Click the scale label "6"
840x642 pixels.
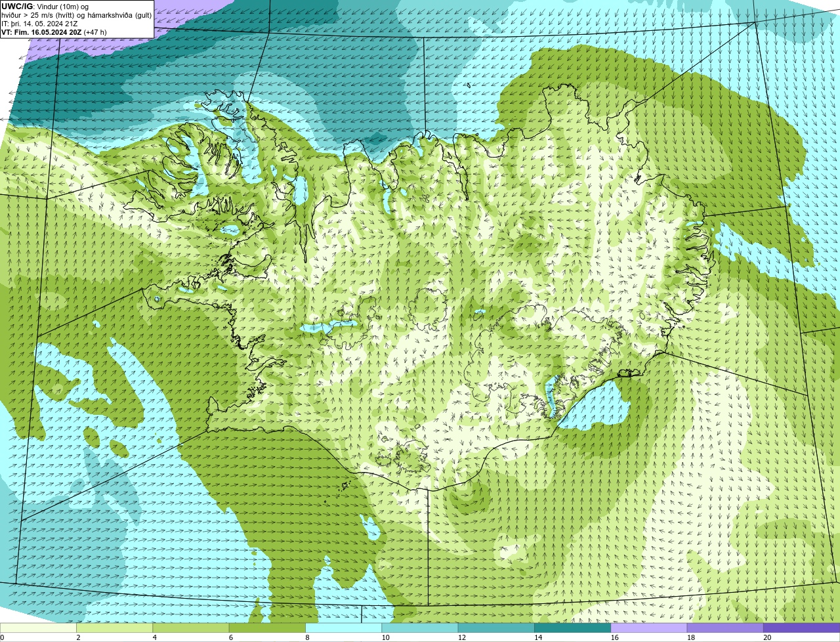click(x=231, y=637)
